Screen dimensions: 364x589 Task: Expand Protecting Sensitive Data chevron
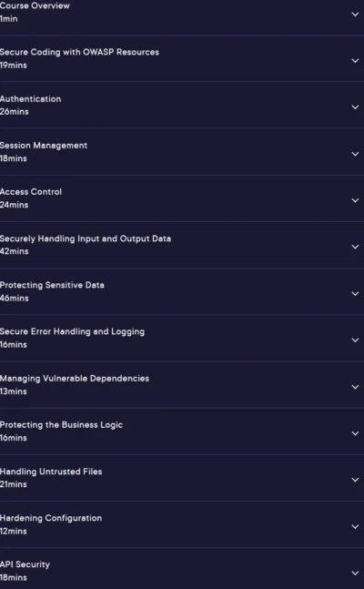pos(355,293)
